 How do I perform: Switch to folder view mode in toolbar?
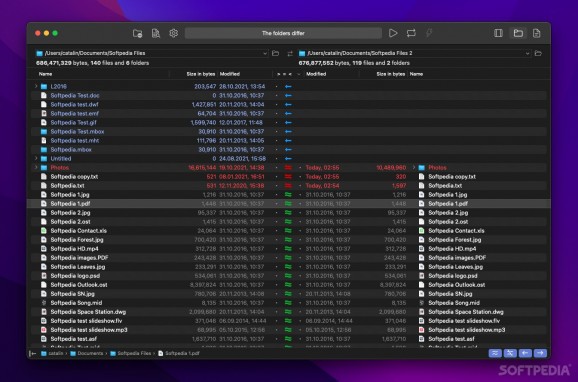click(518, 33)
